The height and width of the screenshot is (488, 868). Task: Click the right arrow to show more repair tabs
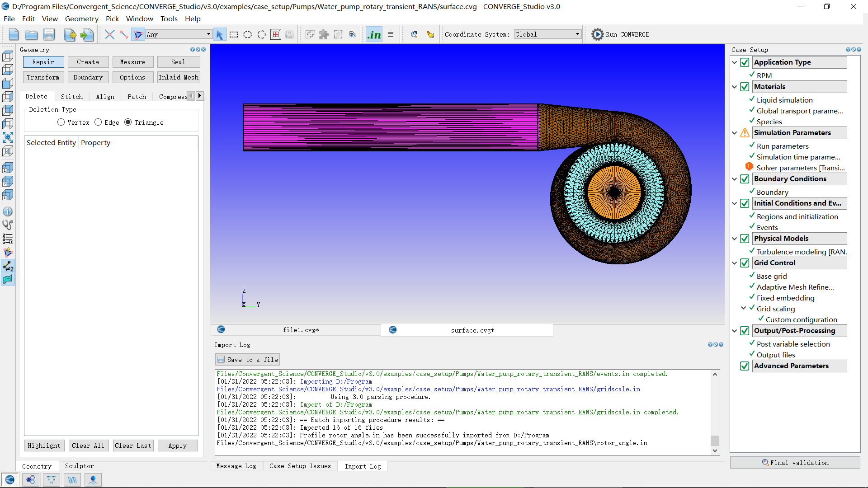pyautogui.click(x=199, y=96)
